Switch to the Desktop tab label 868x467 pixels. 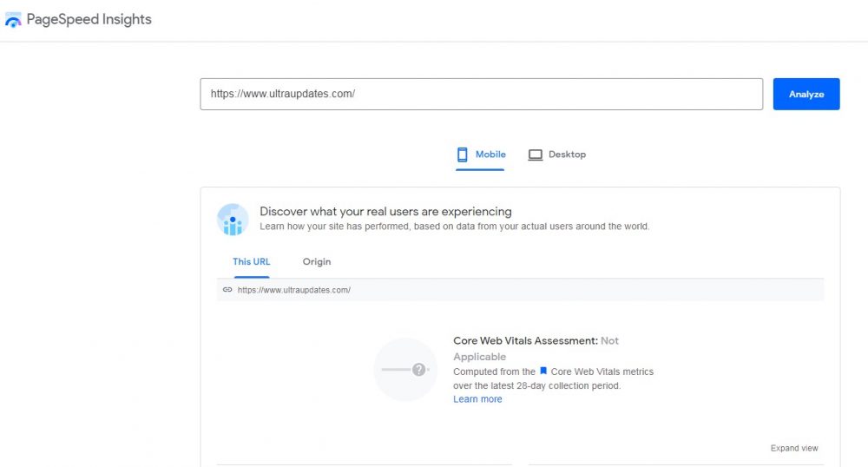tap(567, 155)
